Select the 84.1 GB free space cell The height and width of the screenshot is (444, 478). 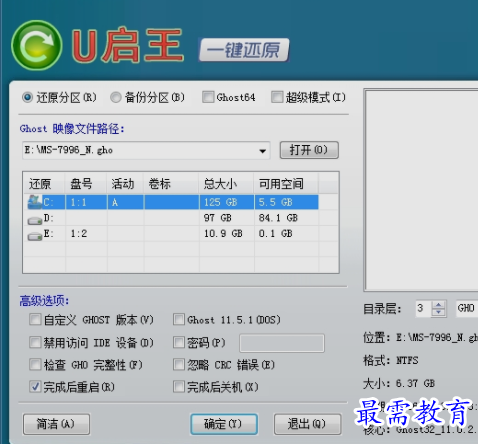point(286,218)
